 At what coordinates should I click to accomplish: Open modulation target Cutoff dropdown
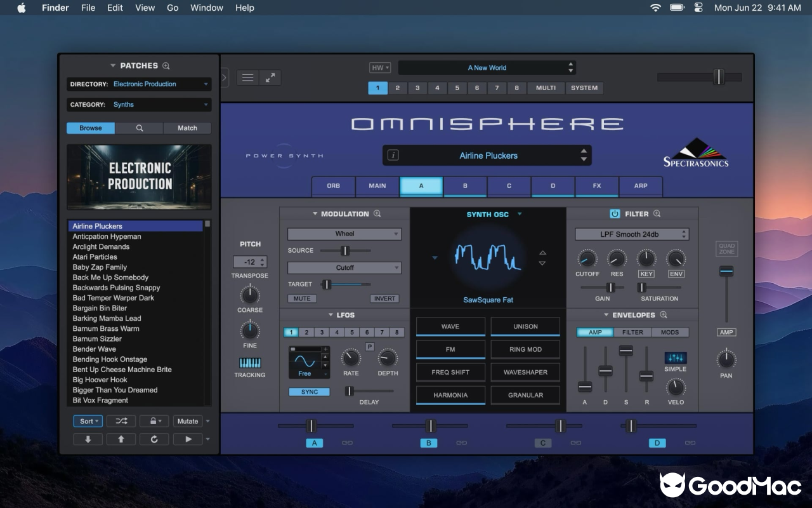[x=344, y=267]
